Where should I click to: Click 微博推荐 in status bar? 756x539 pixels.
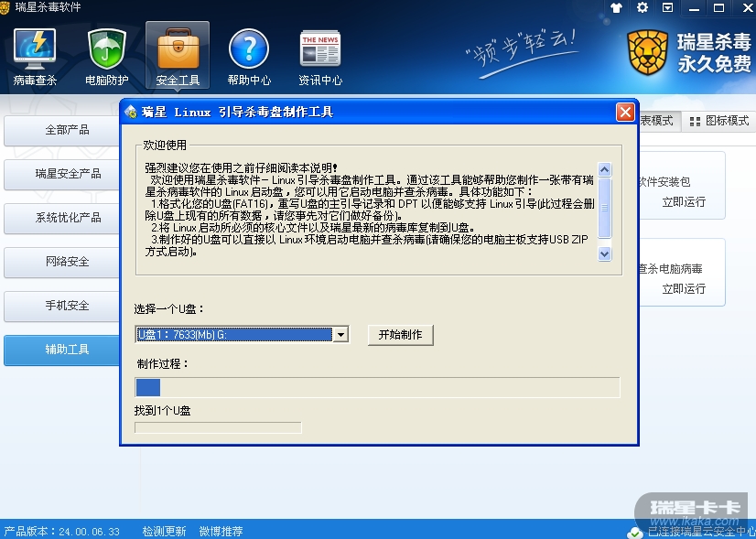(221, 532)
